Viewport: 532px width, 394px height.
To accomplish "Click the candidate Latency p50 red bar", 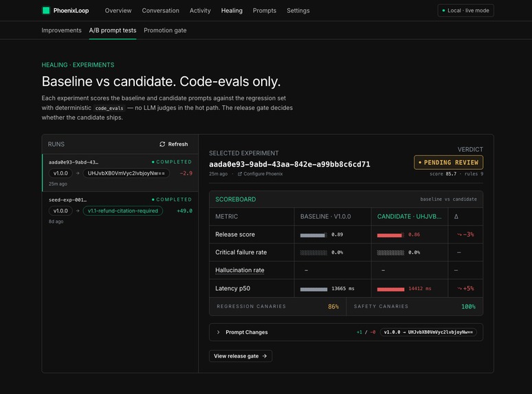I will point(390,289).
